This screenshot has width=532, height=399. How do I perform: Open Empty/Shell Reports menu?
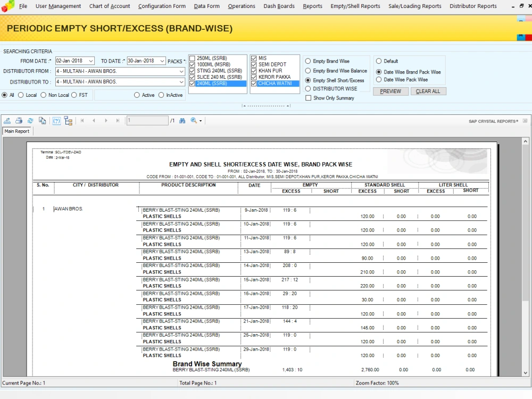(355, 6)
